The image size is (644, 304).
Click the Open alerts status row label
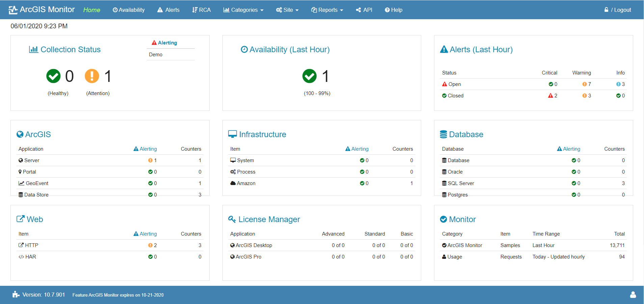[452, 84]
